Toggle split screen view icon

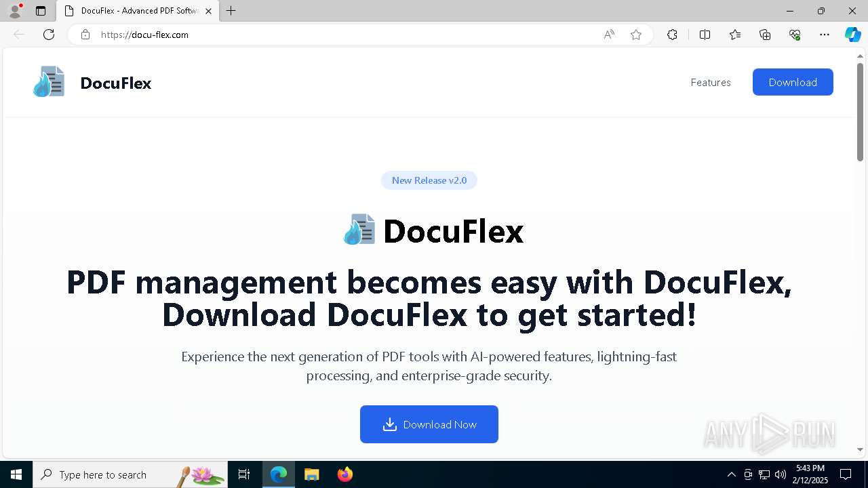705,35
